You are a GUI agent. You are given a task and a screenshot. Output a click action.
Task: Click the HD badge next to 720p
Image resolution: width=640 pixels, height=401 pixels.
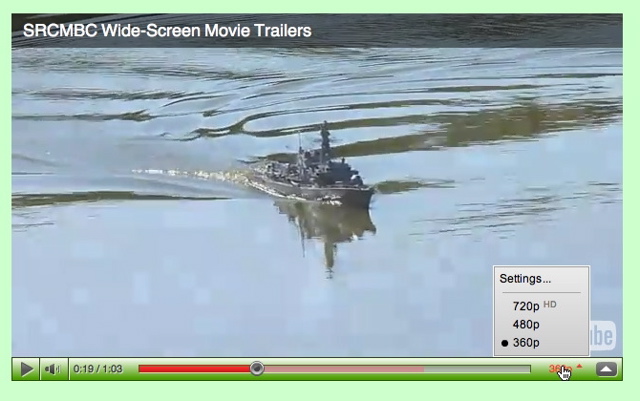coord(550,304)
